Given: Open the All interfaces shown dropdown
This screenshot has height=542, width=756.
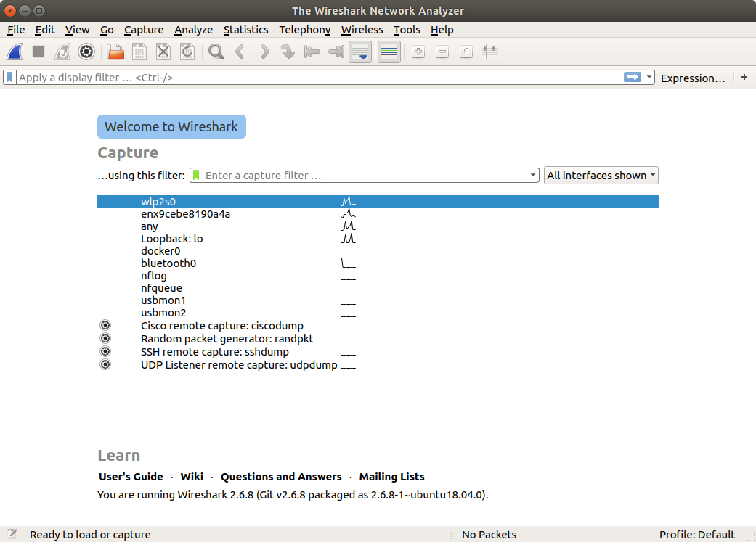Looking at the screenshot, I should [x=601, y=175].
